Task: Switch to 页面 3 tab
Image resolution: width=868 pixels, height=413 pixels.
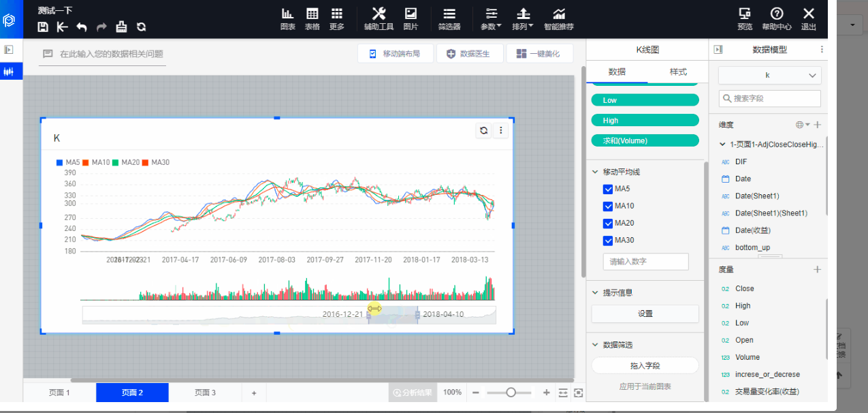Action: click(x=205, y=393)
